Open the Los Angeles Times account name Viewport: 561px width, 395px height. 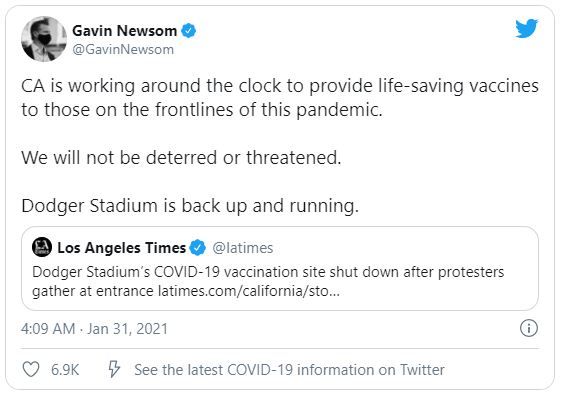point(122,248)
